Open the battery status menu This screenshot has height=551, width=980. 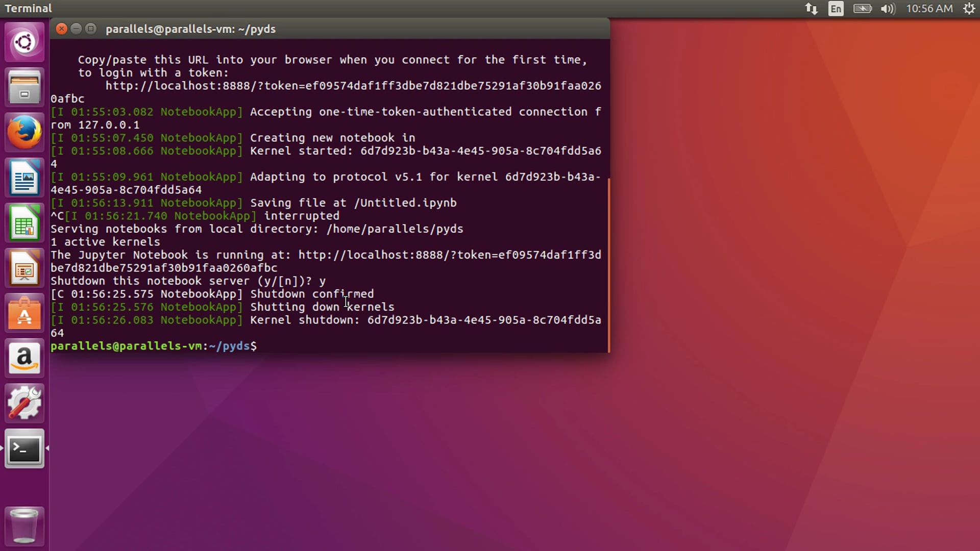(862, 8)
